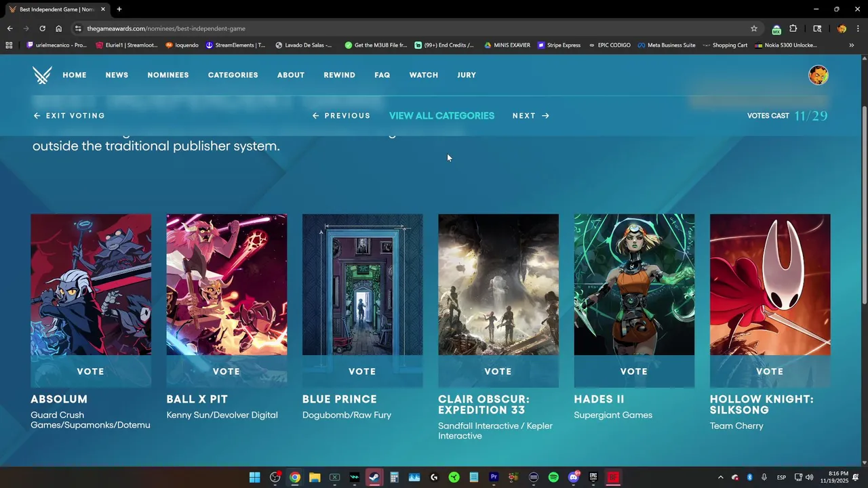Open the Chrome three-dot menu
The height and width of the screenshot is (488, 868).
pos(858,28)
